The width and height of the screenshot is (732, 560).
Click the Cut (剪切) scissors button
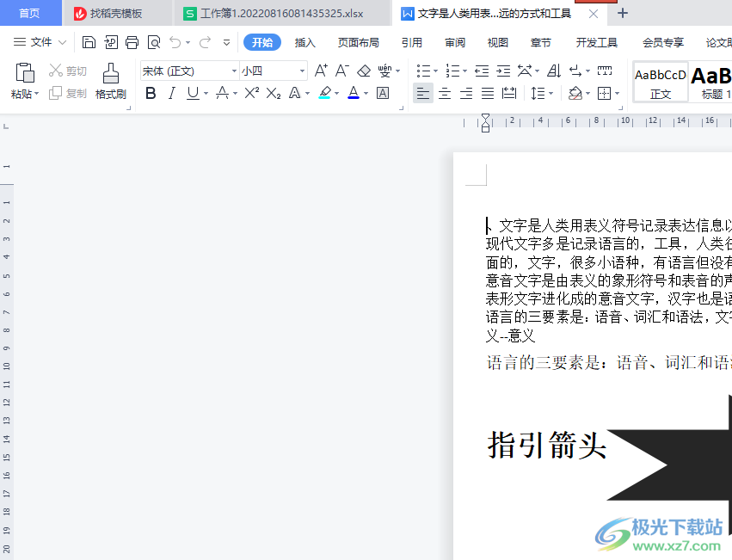pos(68,71)
